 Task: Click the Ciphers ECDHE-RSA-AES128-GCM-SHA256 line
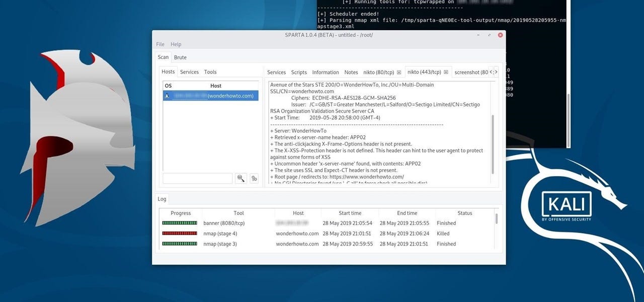344,98
